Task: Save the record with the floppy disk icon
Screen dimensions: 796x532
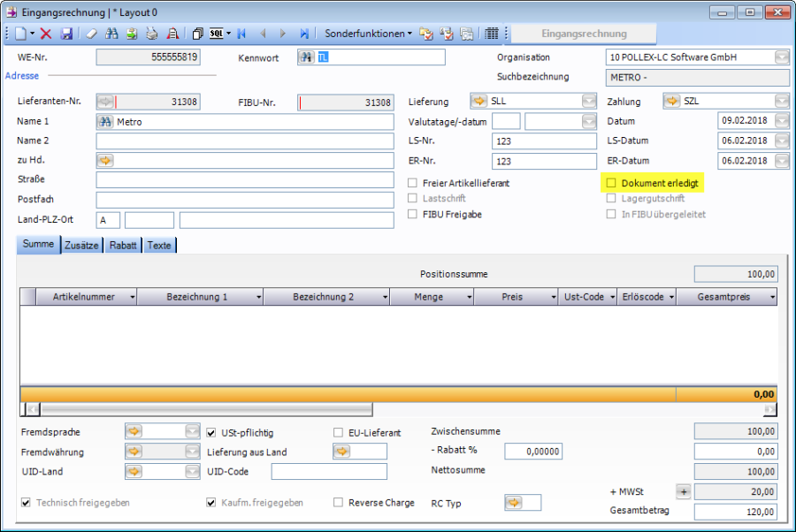Action: [x=66, y=34]
